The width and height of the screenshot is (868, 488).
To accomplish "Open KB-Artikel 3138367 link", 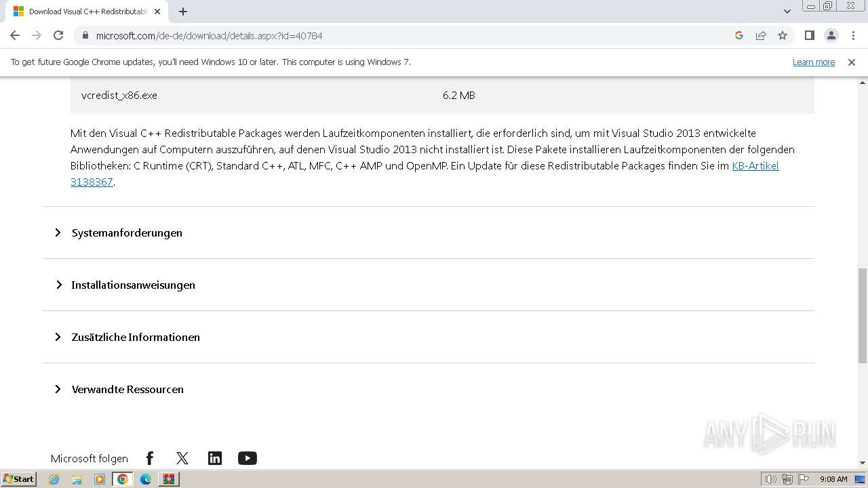I will tap(755, 165).
